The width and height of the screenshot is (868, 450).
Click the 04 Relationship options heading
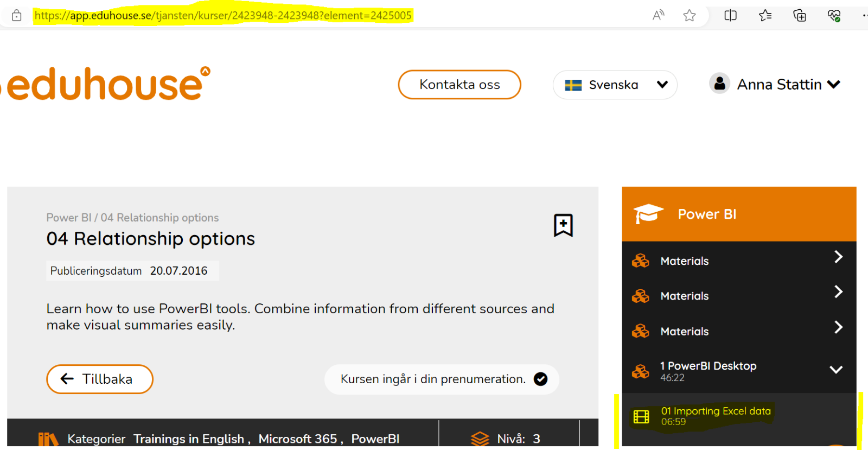pyautogui.click(x=151, y=239)
